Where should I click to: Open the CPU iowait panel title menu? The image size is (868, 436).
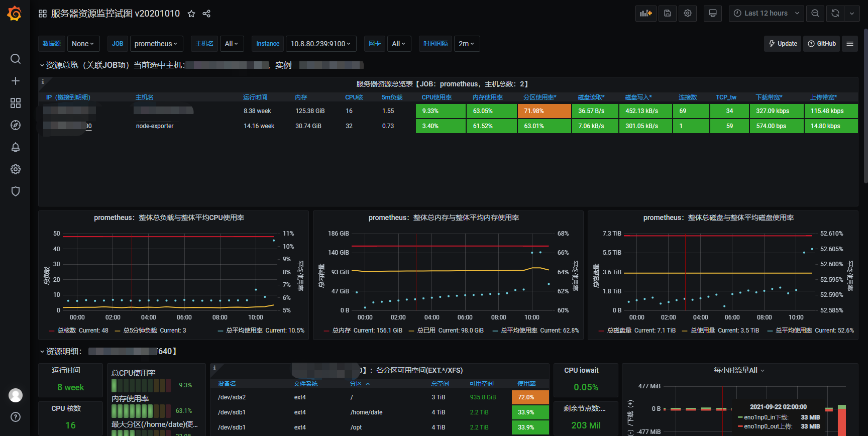point(581,370)
